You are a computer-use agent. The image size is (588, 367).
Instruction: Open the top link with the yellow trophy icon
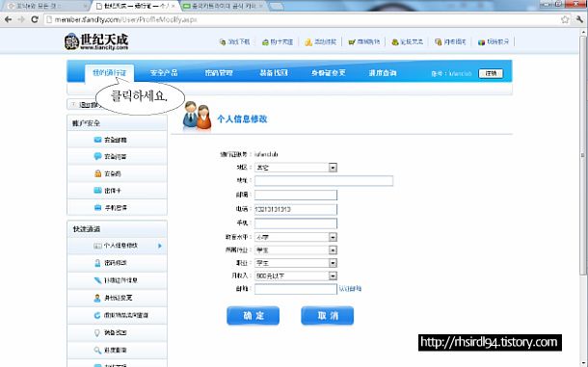click(x=320, y=42)
